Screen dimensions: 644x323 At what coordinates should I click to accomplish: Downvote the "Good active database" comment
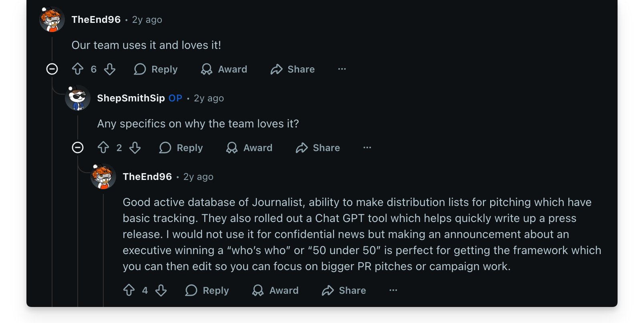point(161,291)
